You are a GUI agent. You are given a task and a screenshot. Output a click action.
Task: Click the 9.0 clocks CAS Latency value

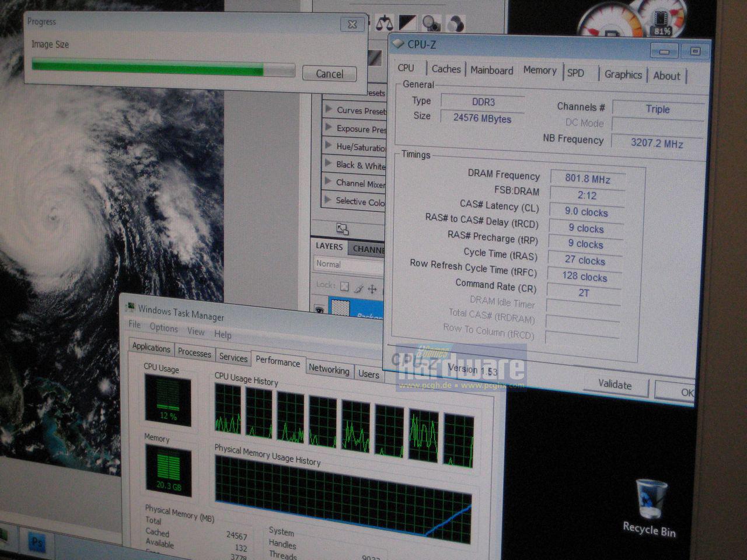pos(587,212)
